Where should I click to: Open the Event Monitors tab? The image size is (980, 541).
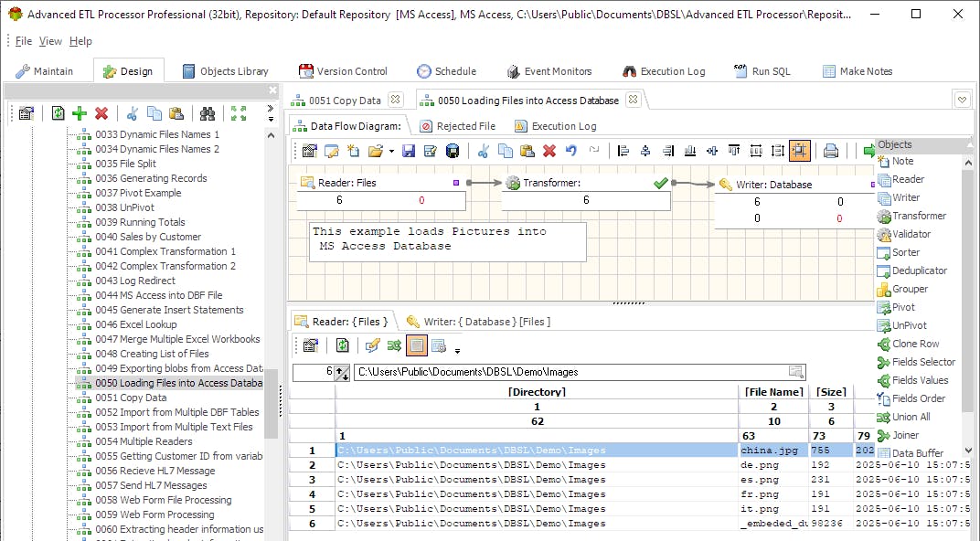click(x=549, y=71)
